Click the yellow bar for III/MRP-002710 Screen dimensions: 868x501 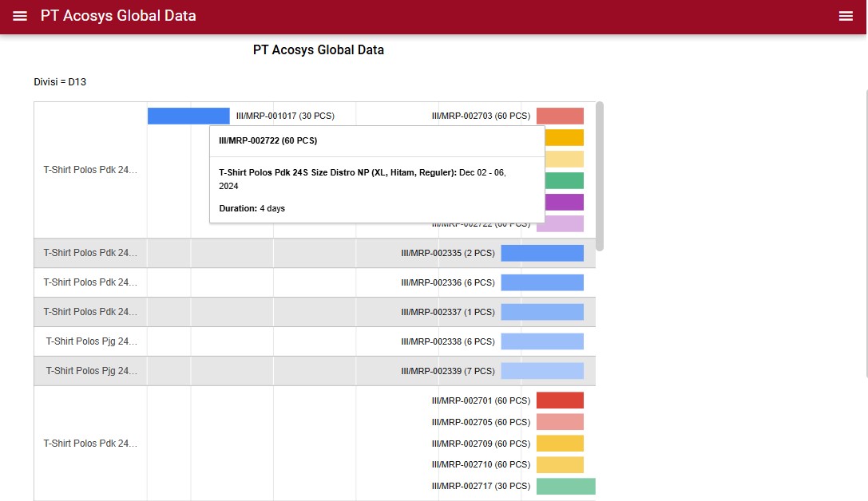560,464
